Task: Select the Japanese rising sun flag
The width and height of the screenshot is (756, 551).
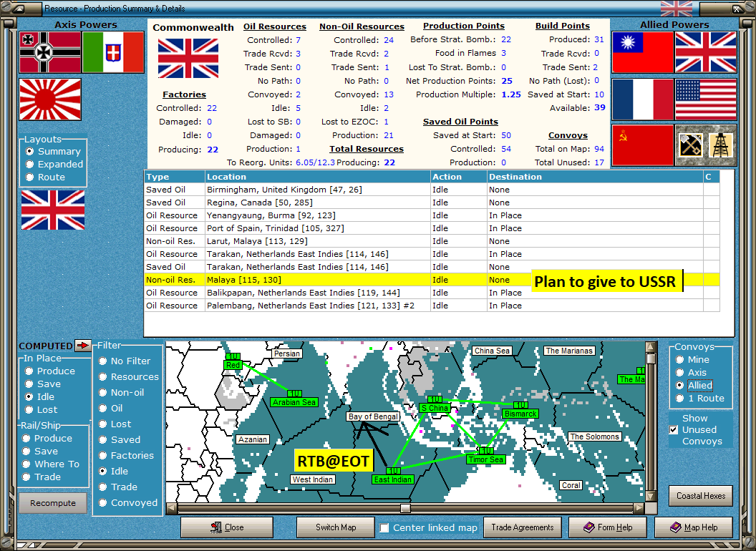Action: (x=50, y=99)
